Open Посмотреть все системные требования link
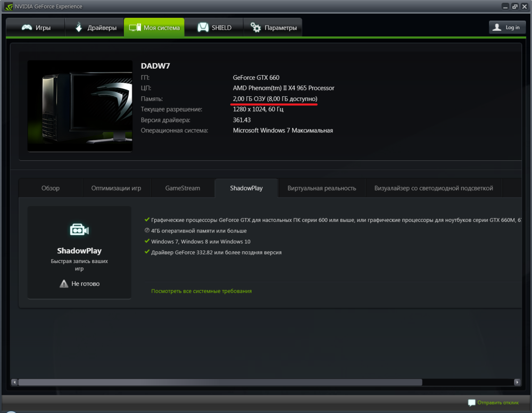 pos(202,291)
